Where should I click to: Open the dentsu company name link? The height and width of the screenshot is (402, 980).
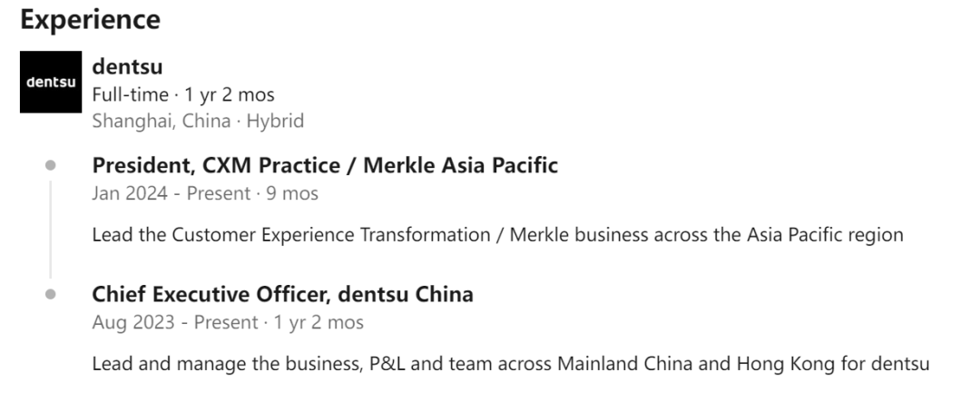[x=128, y=66]
